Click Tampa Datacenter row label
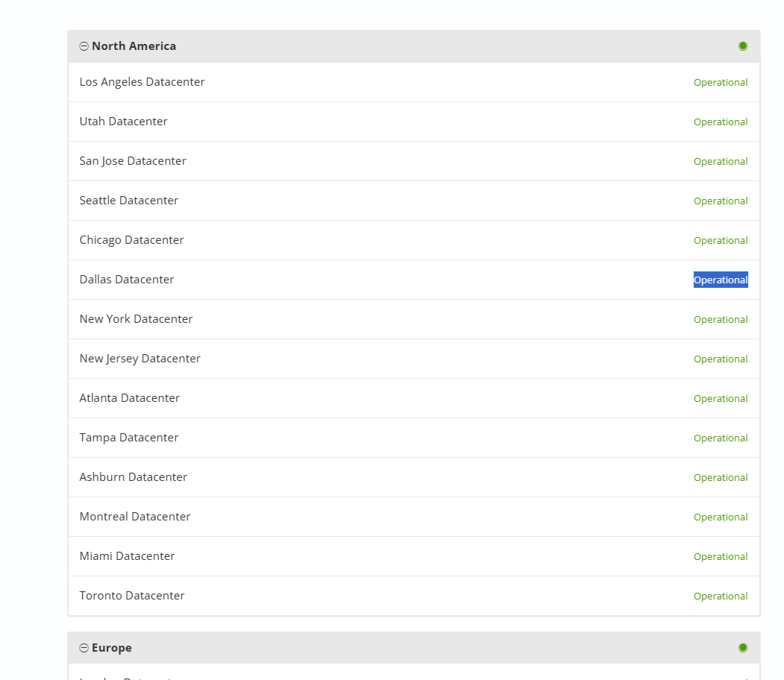 pos(129,438)
